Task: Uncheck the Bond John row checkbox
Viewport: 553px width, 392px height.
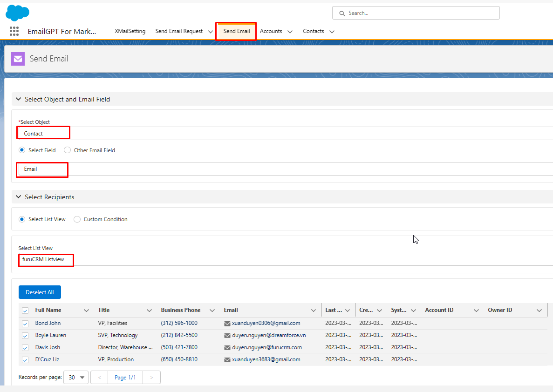Action: [x=25, y=324]
